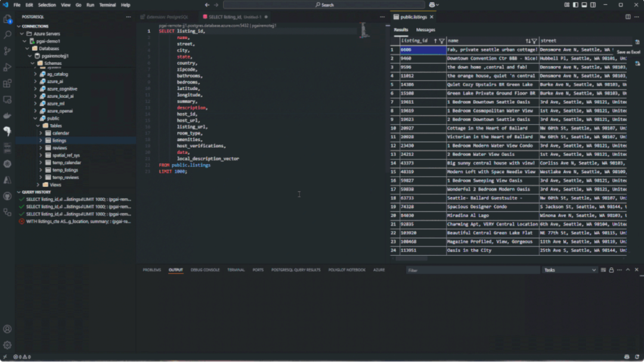Collapse the QUERY HISTORY section

tap(19, 192)
